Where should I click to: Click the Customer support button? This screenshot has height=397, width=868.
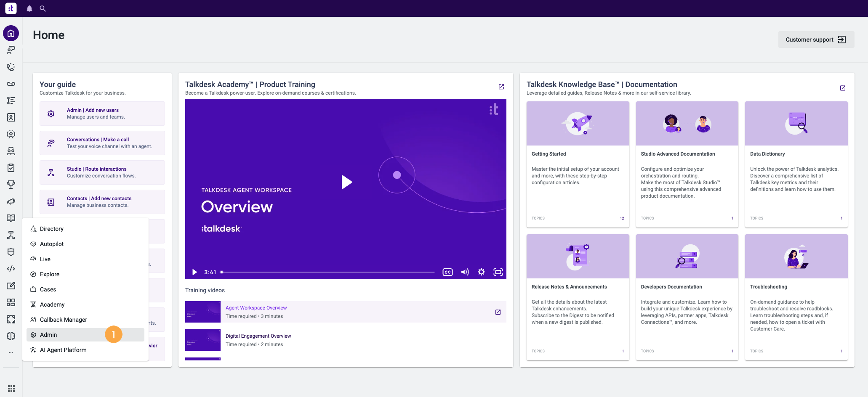coord(816,40)
